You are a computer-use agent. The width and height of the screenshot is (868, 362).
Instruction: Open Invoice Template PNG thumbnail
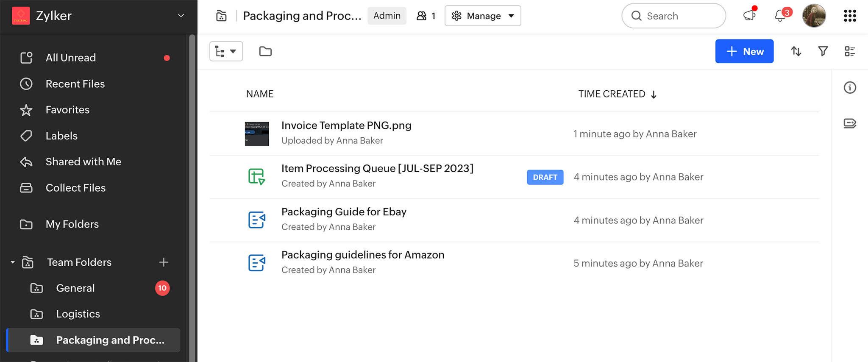(x=257, y=134)
